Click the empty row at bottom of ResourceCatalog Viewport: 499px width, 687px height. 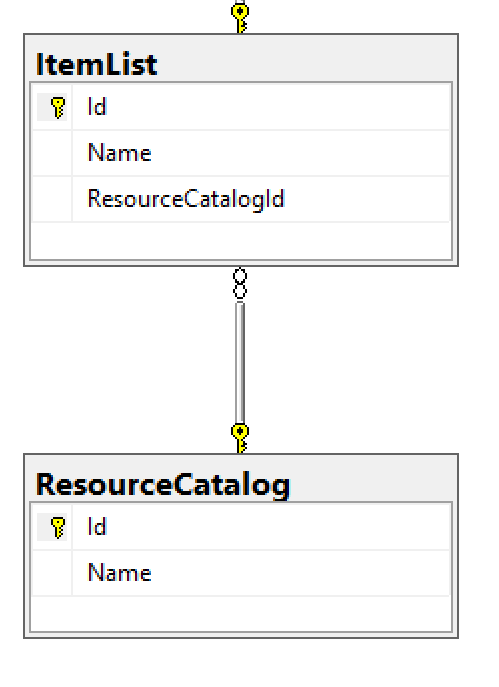(x=241, y=613)
